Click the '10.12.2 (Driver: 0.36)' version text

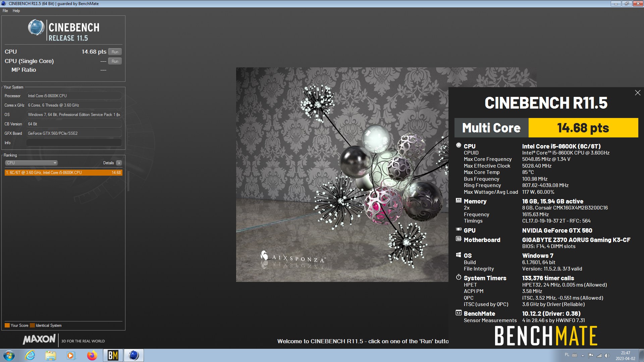(x=551, y=314)
